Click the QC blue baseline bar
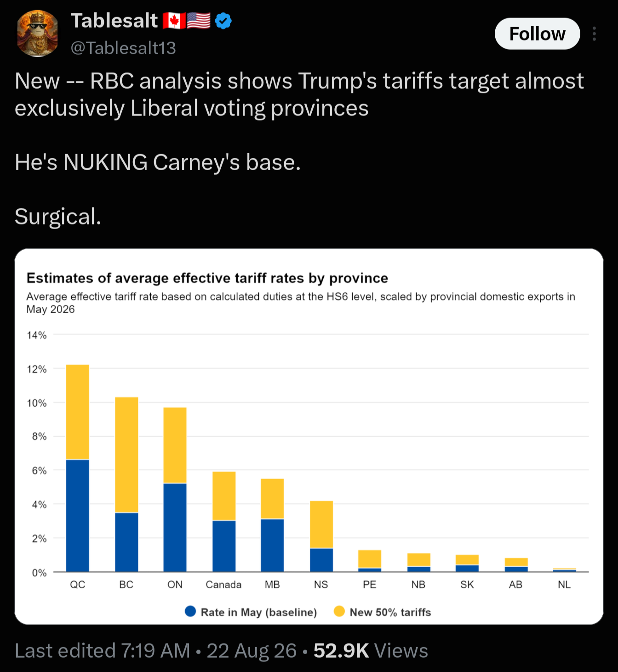The image size is (618, 672). pos(78,516)
